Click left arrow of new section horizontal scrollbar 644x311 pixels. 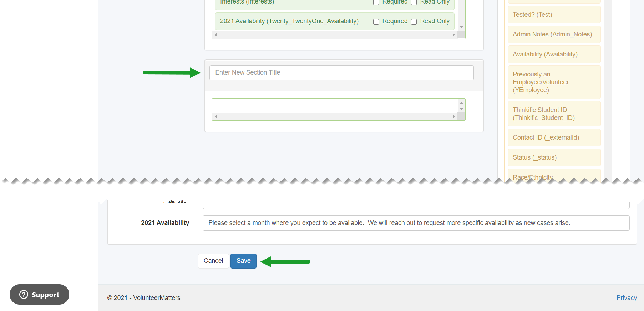[x=216, y=116]
